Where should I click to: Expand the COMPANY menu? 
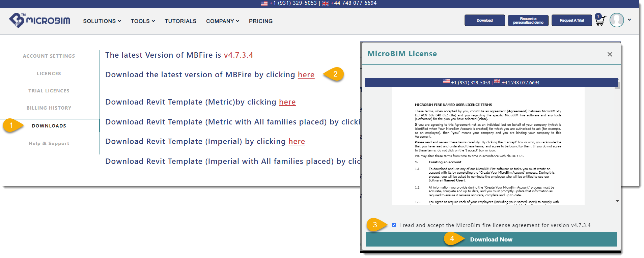(x=223, y=21)
